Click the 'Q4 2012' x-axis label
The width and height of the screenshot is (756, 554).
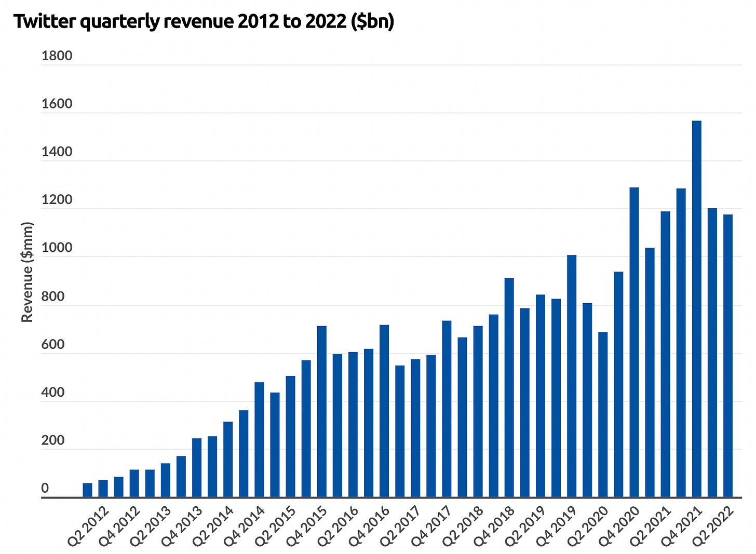(119, 525)
